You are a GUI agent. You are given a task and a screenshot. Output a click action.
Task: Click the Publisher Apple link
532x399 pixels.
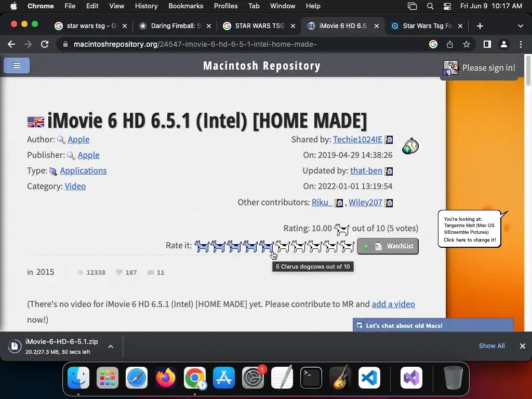pos(88,155)
